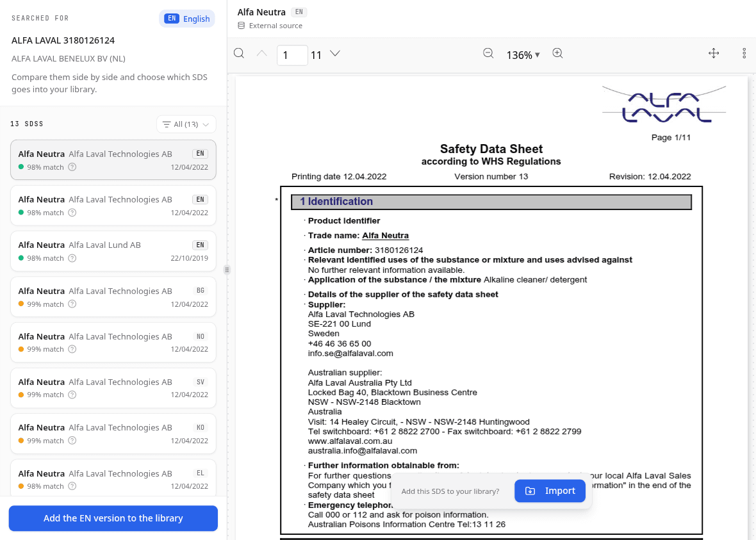The width and height of the screenshot is (756, 540).
Task: Show match help for NO version card
Action: pos(72,350)
